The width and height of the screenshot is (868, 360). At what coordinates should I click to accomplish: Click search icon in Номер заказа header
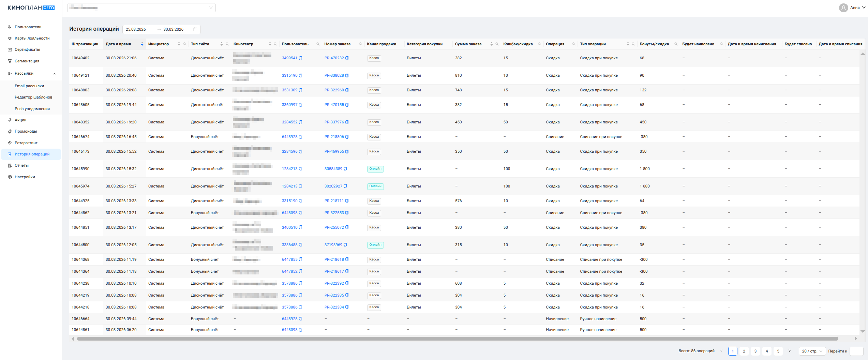361,44
